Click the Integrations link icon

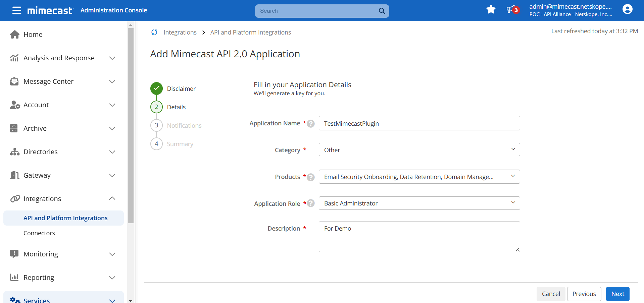click(15, 199)
